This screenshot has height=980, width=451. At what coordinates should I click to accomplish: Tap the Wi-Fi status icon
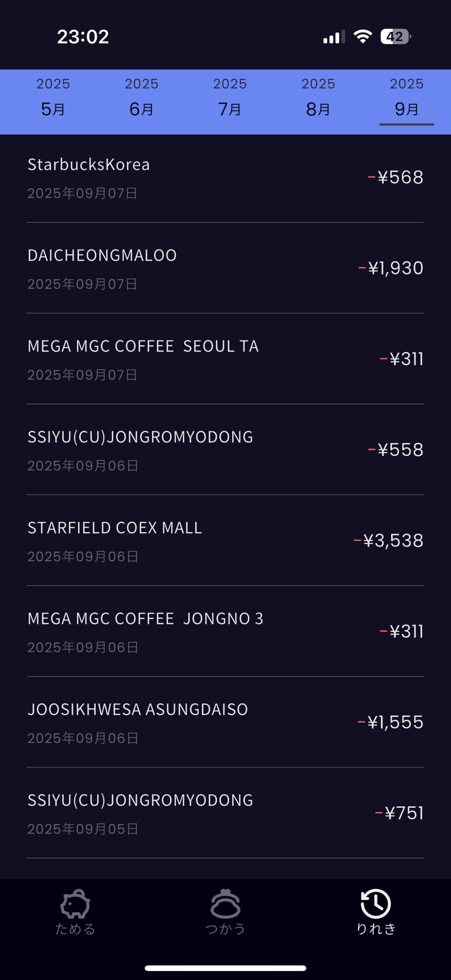(x=362, y=37)
